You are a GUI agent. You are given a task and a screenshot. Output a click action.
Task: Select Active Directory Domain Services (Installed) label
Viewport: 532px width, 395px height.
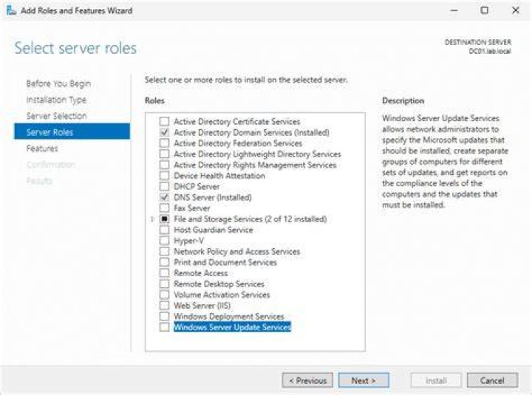pyautogui.click(x=251, y=132)
